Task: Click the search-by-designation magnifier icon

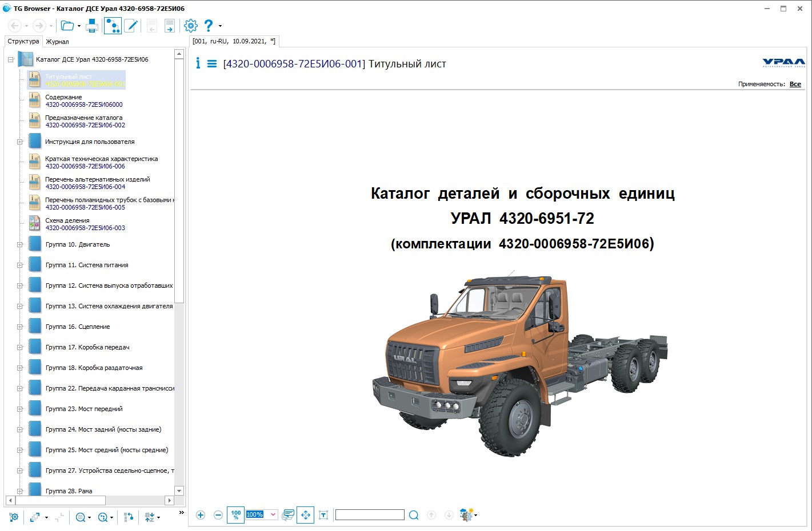Action: 81,517
